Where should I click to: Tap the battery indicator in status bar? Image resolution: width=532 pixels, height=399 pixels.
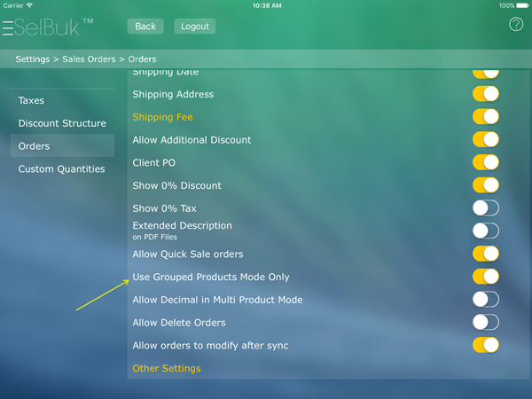pos(520,5)
